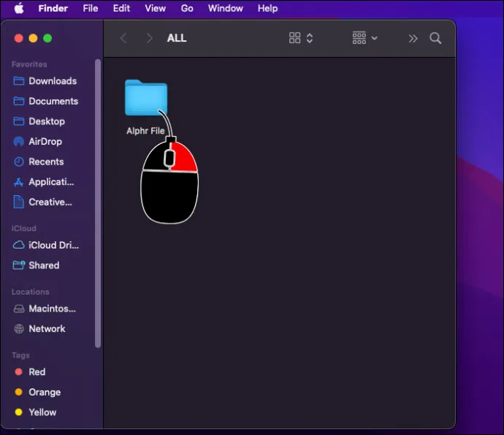Open the Go menu
The height and width of the screenshot is (435, 504).
click(187, 8)
